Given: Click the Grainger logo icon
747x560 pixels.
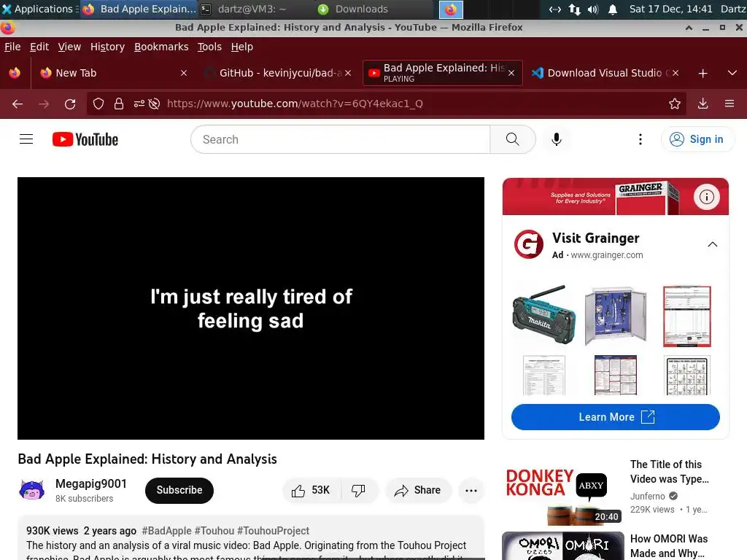Looking at the screenshot, I should (529, 244).
